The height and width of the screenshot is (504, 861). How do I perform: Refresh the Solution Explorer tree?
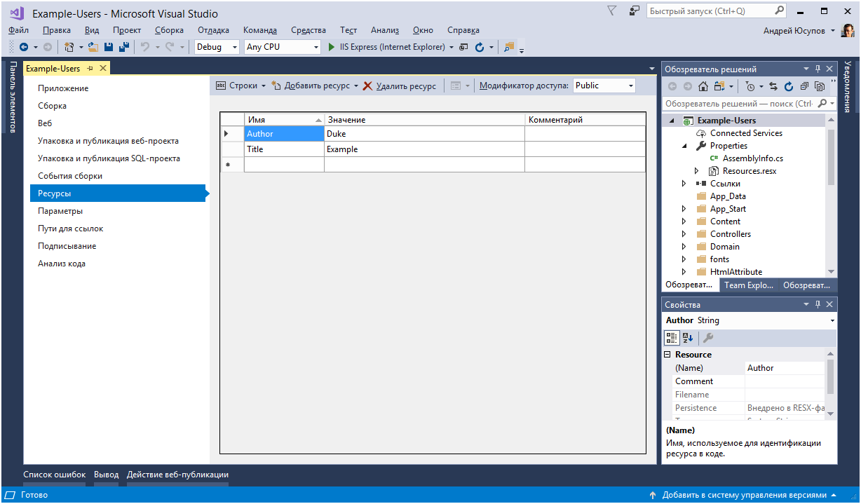789,86
